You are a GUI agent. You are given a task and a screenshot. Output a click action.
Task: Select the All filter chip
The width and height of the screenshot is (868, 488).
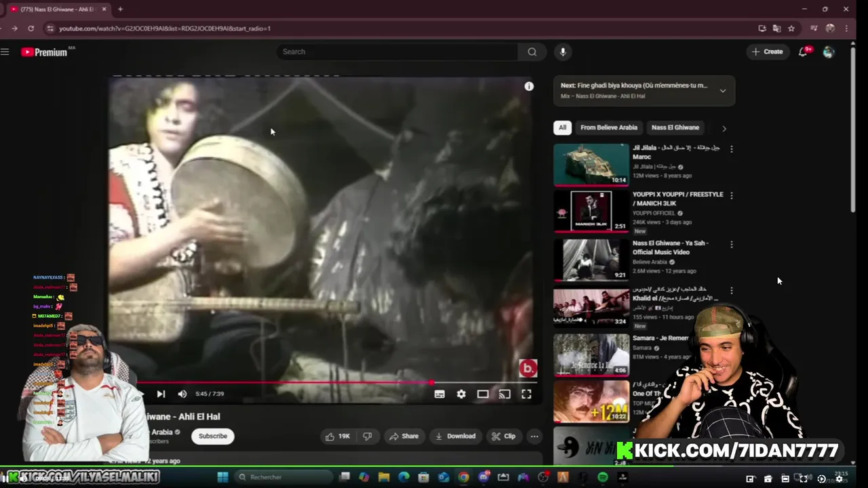point(562,127)
